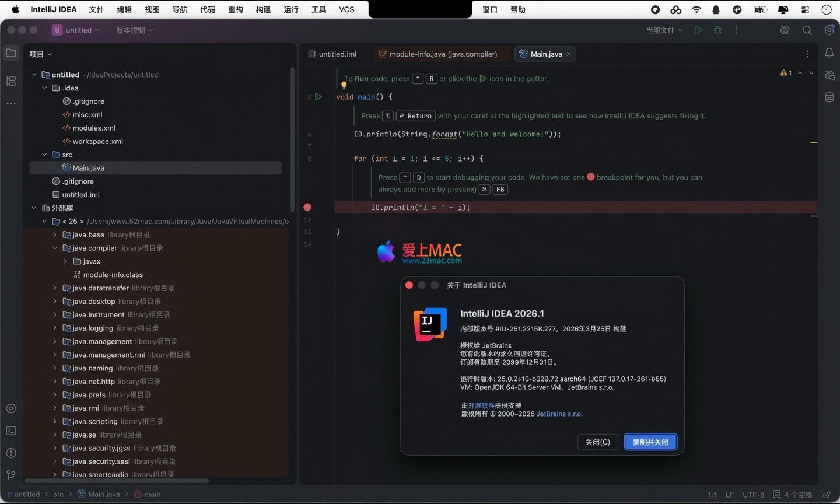Click the gutter run arrow beside main()
The width and height of the screenshot is (840, 504).
coord(318,97)
